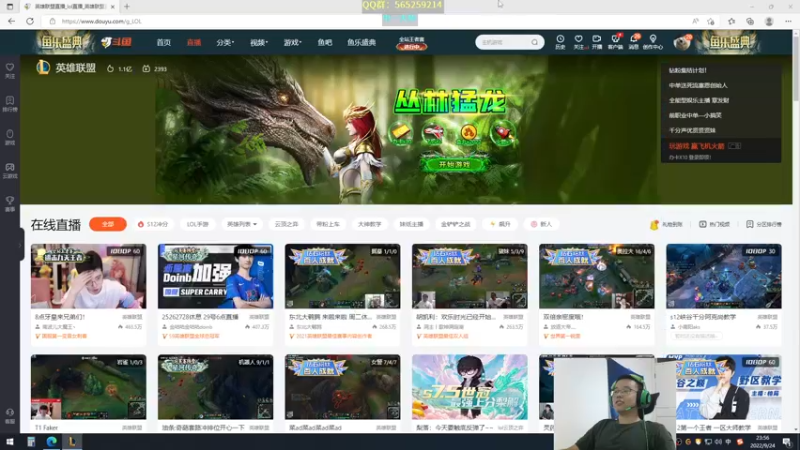Click the Edge icon in the taskbar
Screen dimensions: 800x450
(52, 442)
